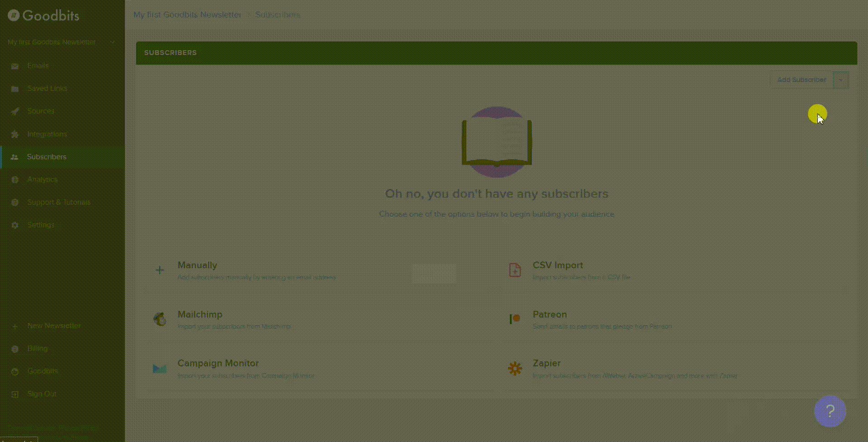Open the Sources rocket icon
The image size is (868, 442).
click(15, 111)
